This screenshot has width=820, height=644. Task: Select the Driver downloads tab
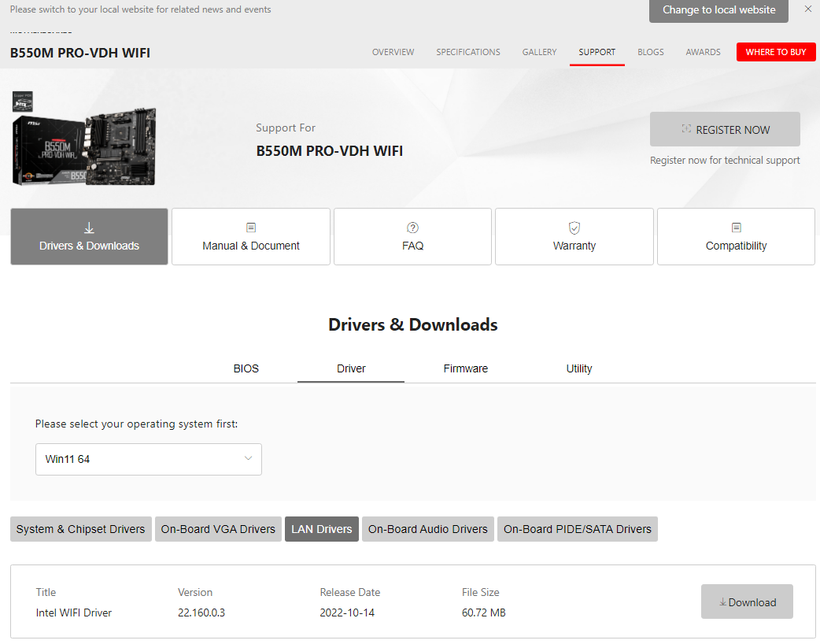point(351,368)
